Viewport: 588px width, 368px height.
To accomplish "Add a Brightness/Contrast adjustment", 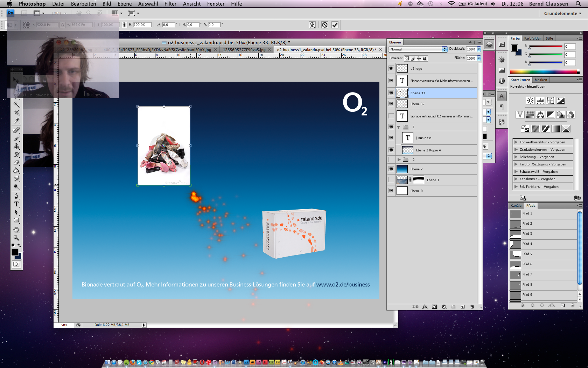I will point(530,101).
